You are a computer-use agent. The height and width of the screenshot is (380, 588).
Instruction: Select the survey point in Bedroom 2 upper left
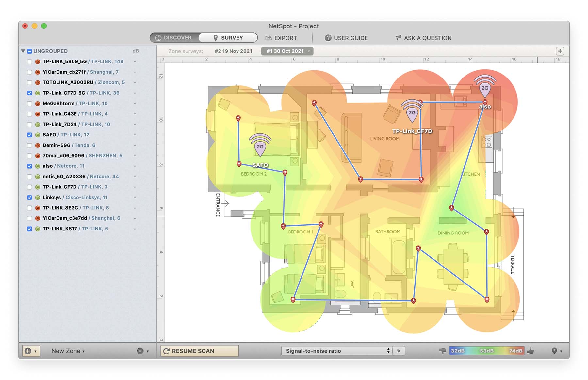pyautogui.click(x=238, y=118)
